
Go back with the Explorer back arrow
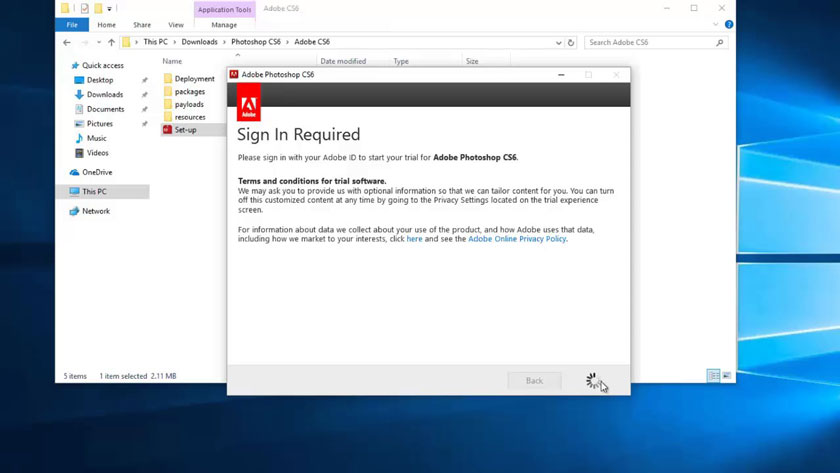point(66,42)
